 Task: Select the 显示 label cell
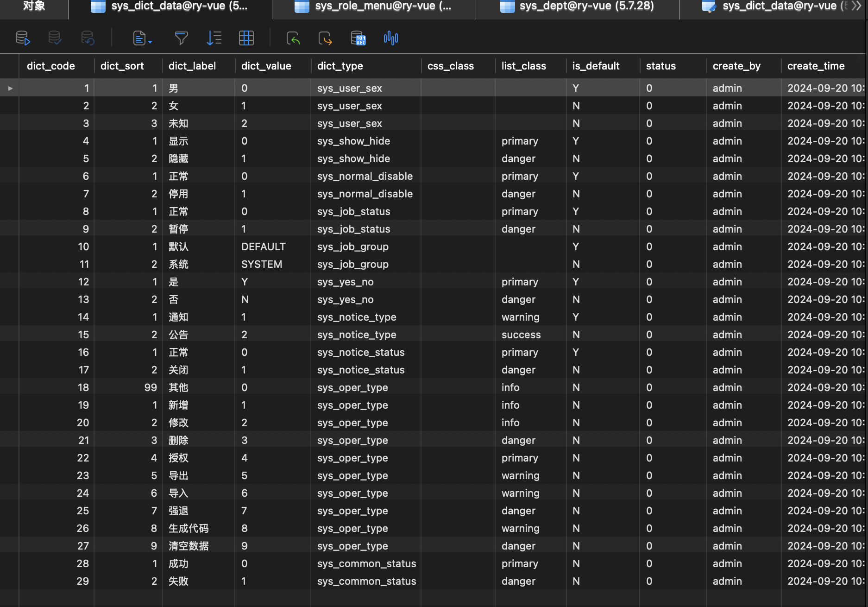pyautogui.click(x=199, y=141)
